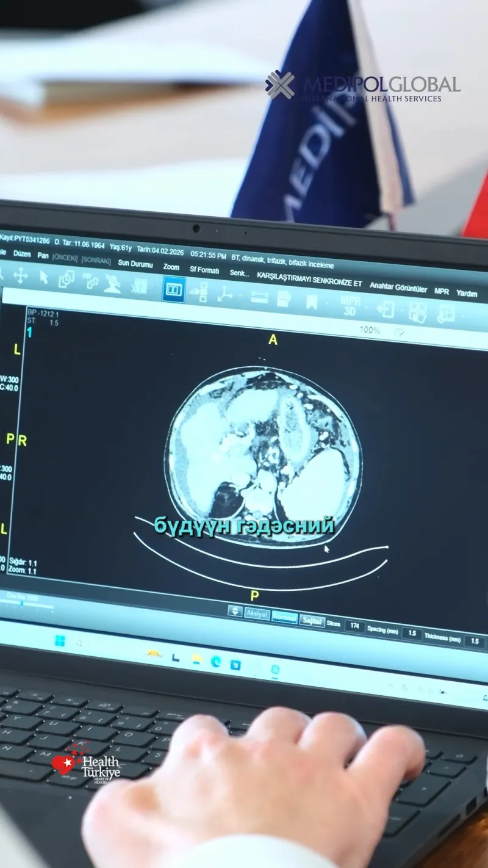Screen dimensions: 488x868
Task: Click the Thickness (mm) field
Action: point(474,641)
